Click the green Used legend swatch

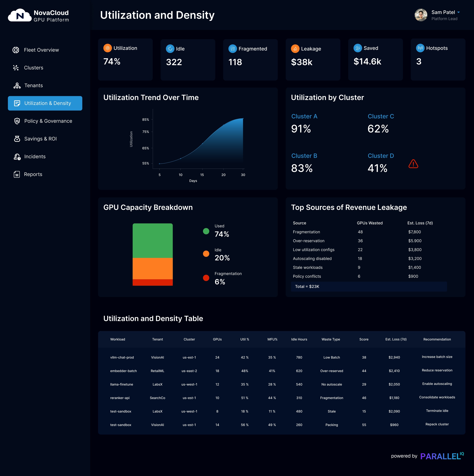tap(206, 231)
